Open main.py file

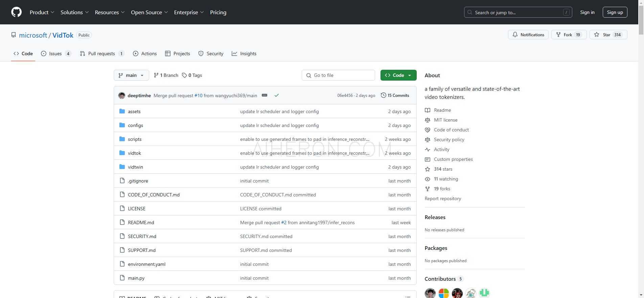tap(136, 278)
